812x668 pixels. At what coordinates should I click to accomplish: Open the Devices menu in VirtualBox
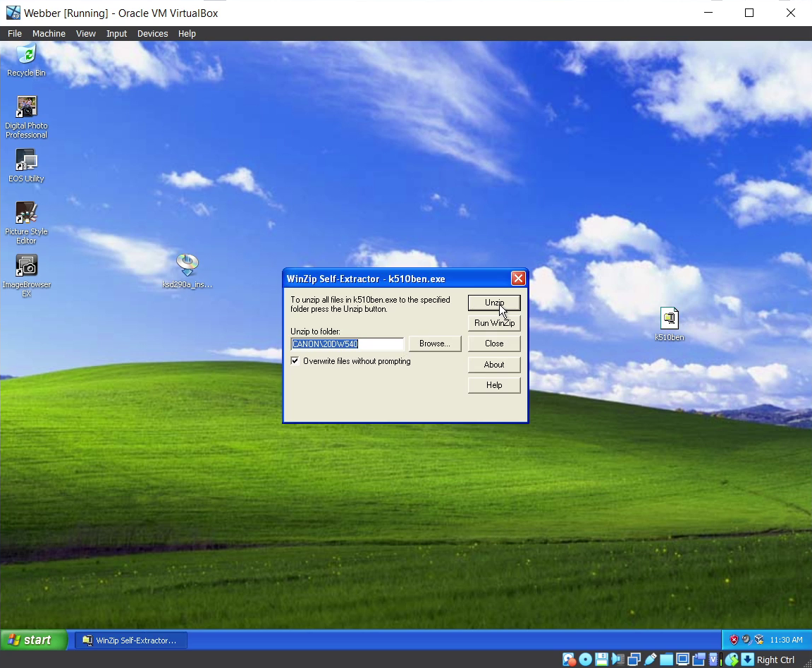click(152, 34)
